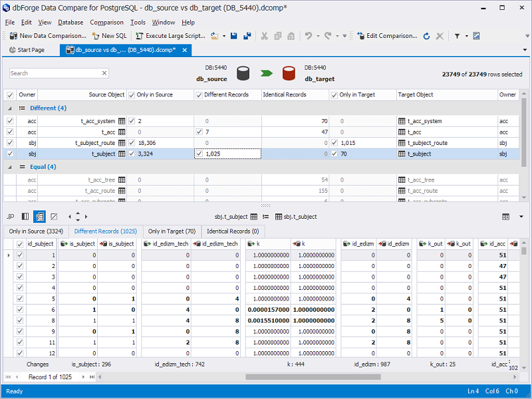This screenshot has height=399, width=532.
Task: Switch to side-by-side columns view icon
Action: 25,217
